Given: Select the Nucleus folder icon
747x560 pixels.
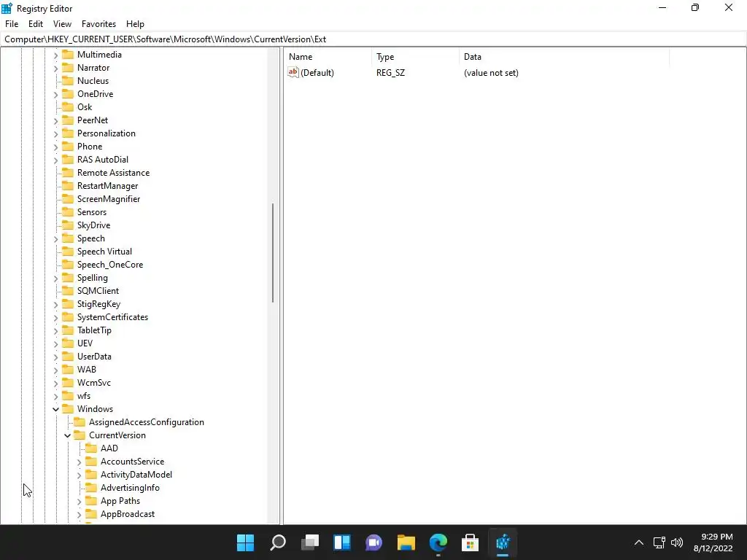Looking at the screenshot, I should tap(68, 80).
